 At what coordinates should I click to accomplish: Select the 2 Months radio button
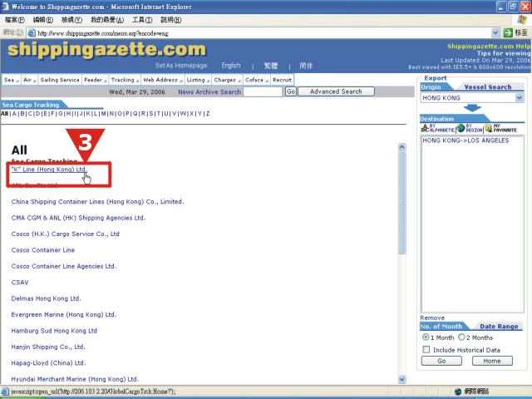[461, 337]
